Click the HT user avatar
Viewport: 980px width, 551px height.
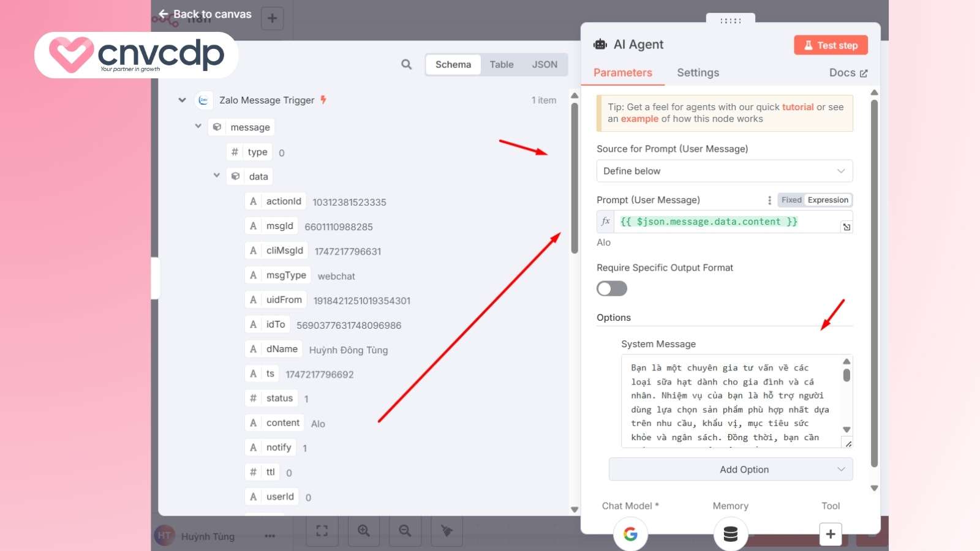(x=164, y=536)
